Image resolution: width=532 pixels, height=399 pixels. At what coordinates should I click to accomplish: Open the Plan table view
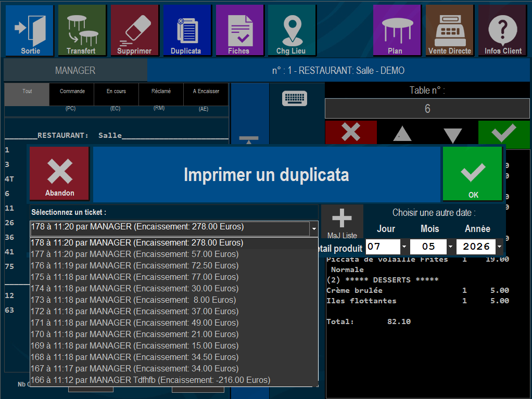click(397, 30)
